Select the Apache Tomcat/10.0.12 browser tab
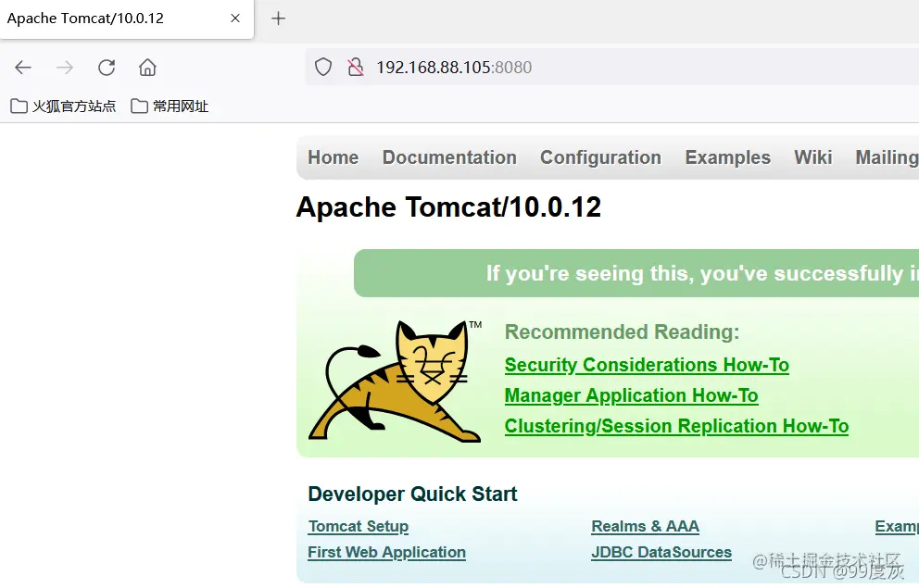Screen dimensions: 919x588 pos(127,19)
